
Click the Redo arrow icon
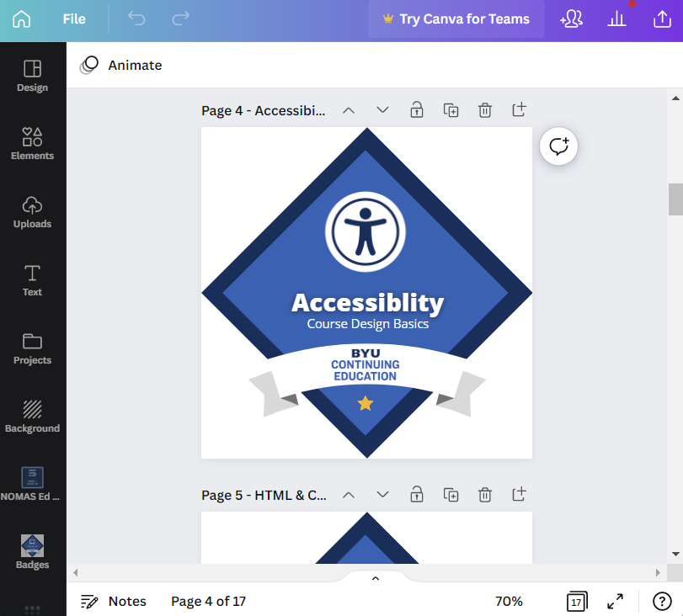[x=180, y=19]
